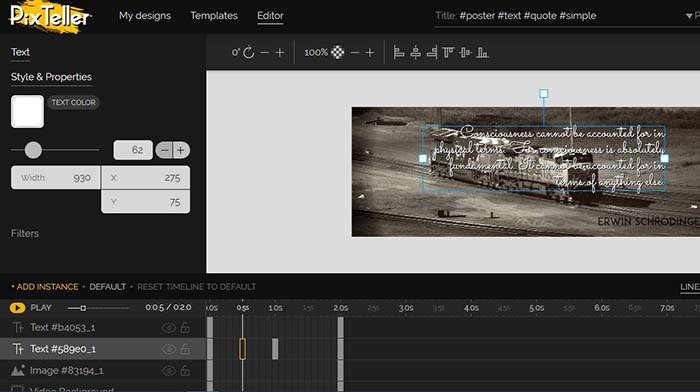This screenshot has height=392, width=700.
Task: Open dropdown arrow next to title
Action: point(689,16)
